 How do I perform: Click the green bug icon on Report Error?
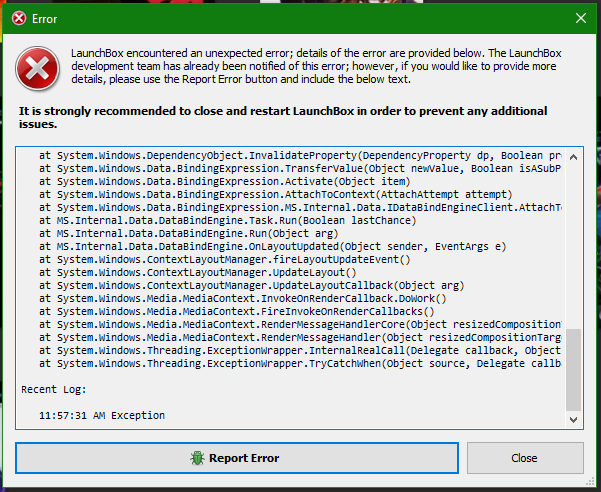[197, 458]
